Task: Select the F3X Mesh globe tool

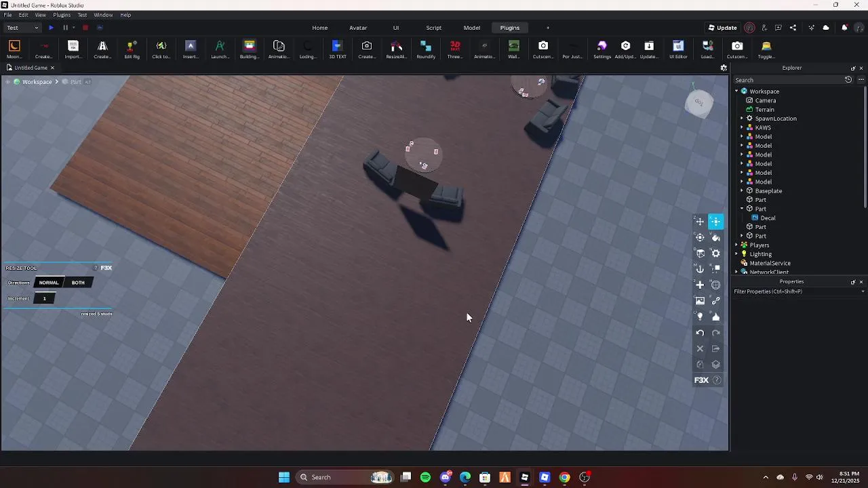Action: (716, 285)
